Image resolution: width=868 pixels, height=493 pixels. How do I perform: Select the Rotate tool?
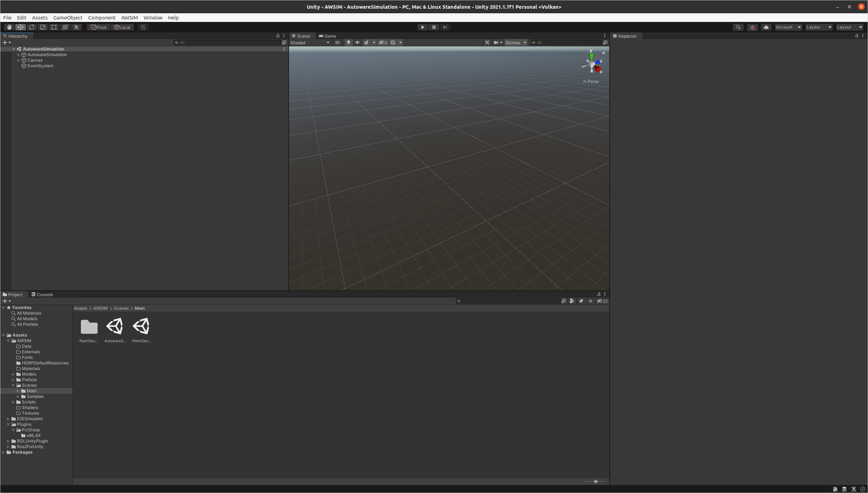point(32,27)
